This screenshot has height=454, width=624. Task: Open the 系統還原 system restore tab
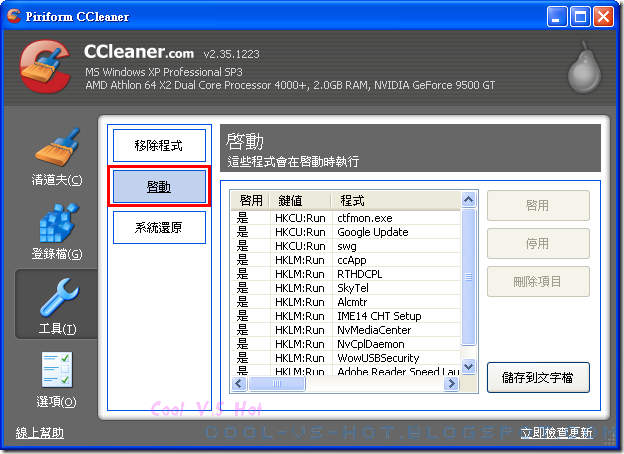[x=159, y=227]
